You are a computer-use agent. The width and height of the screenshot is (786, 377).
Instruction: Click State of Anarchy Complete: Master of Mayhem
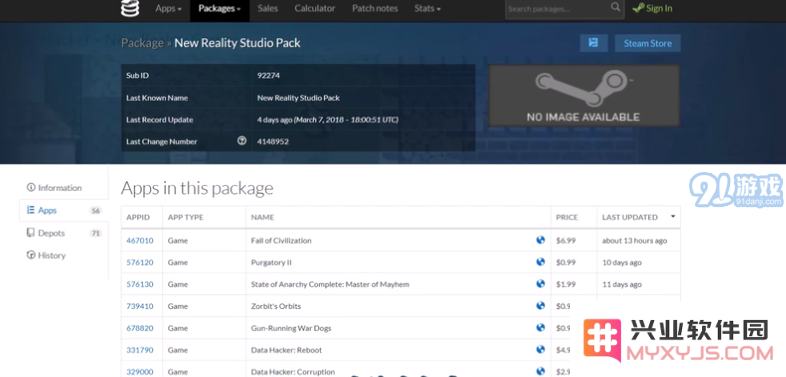coord(330,284)
